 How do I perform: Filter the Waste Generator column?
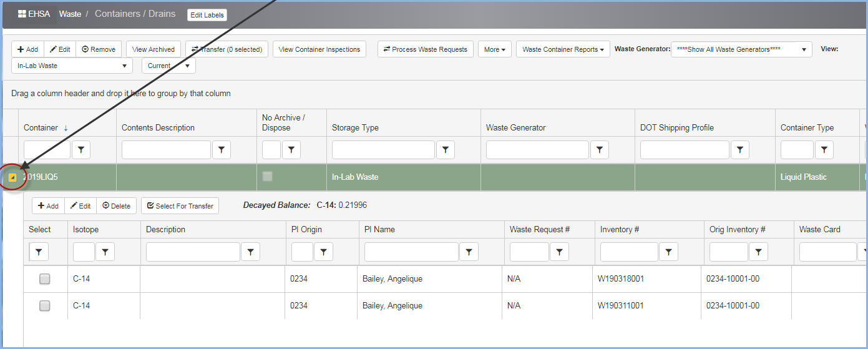[599, 150]
